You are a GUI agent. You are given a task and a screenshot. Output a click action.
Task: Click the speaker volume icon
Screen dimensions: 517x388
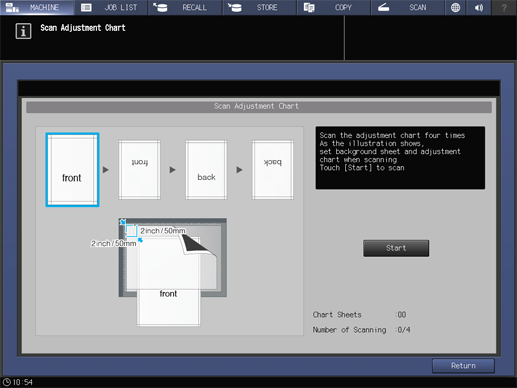pos(479,7)
